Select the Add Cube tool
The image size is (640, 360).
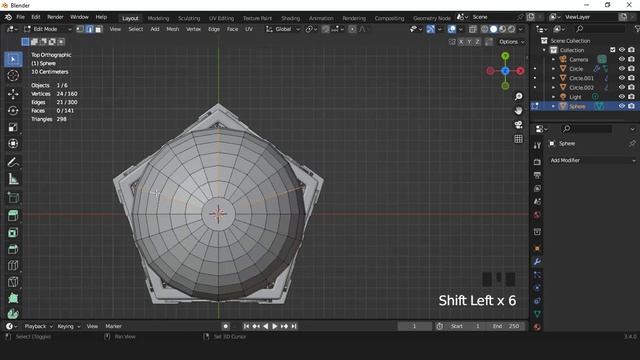13,198
